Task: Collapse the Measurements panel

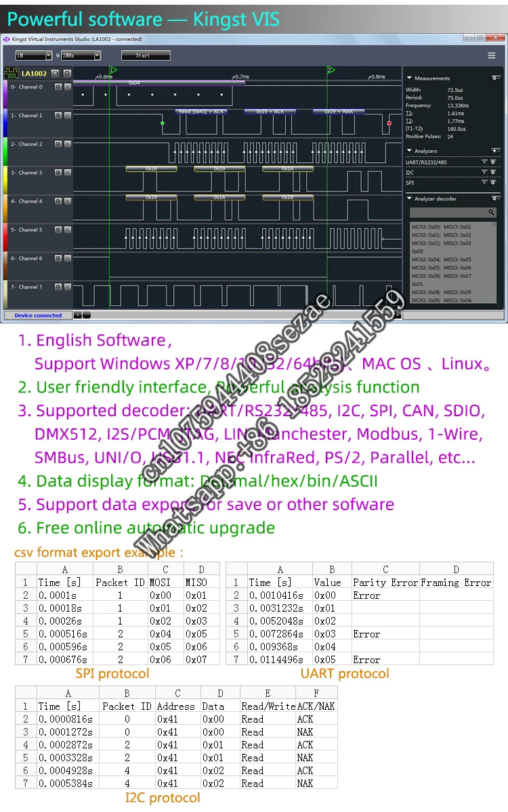Action: coord(410,78)
